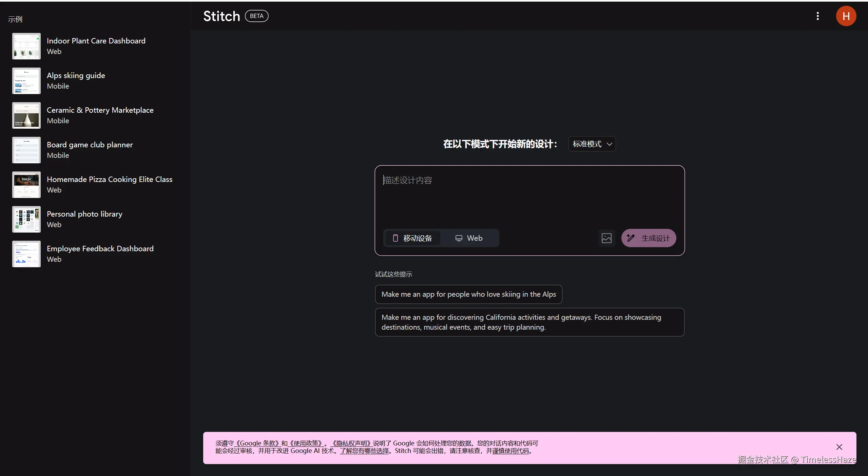Open the Board game club planner example
Viewport: 868px width, 476px height.
tap(90, 145)
